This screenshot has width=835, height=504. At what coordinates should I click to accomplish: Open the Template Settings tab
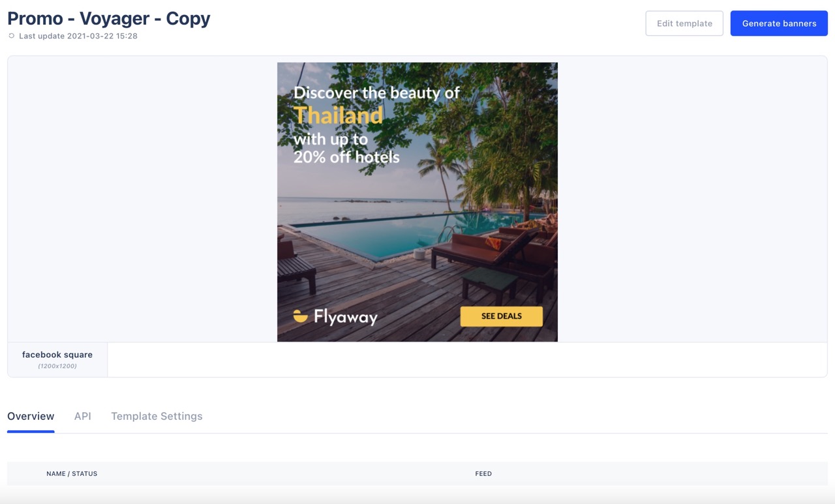coord(157,416)
